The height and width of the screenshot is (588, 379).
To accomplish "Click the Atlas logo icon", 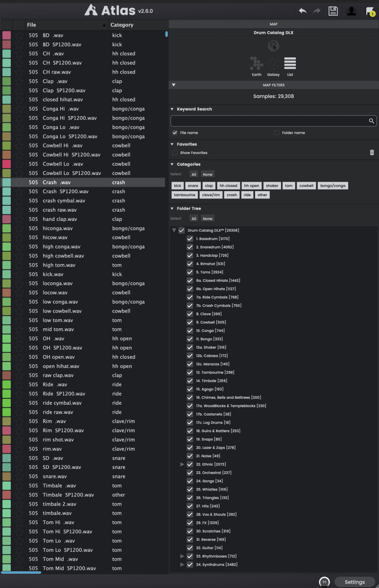I will pos(91,10).
